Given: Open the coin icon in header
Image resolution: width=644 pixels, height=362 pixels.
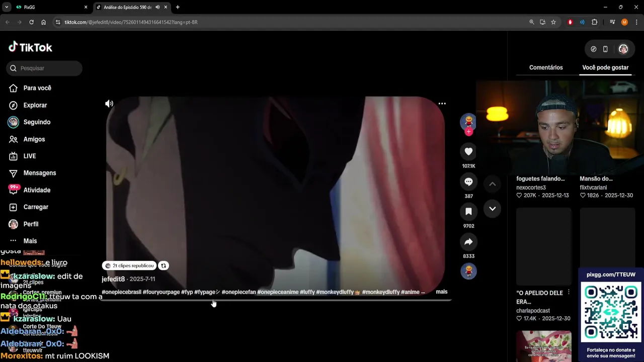Looking at the screenshot, I should click(x=594, y=49).
